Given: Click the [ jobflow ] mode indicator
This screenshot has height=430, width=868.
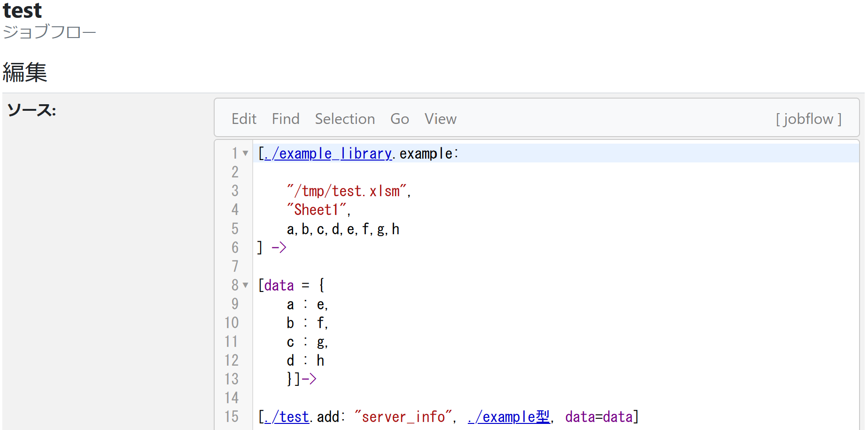Looking at the screenshot, I should [808, 119].
